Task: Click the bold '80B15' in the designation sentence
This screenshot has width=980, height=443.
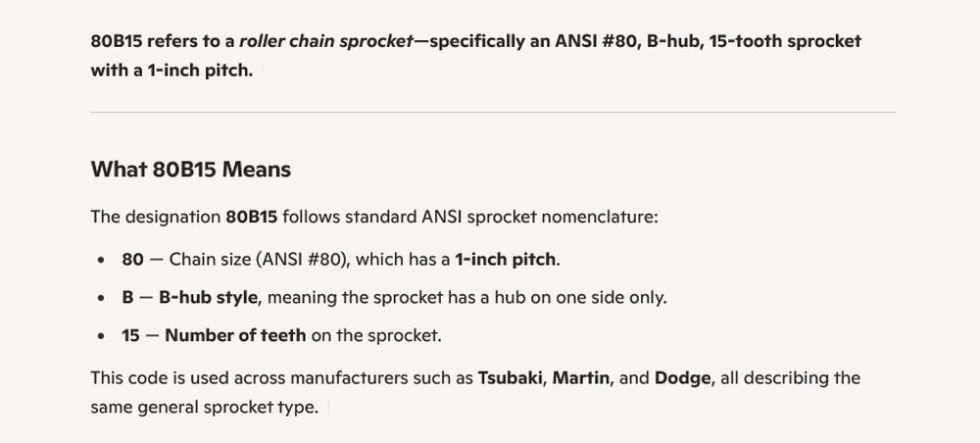Action: pos(252,218)
